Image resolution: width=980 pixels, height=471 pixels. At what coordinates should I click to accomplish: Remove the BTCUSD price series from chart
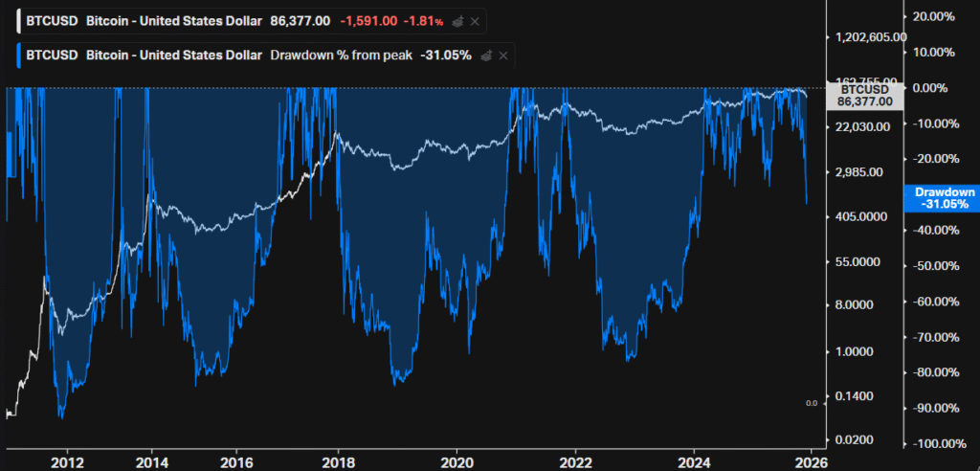[478, 20]
